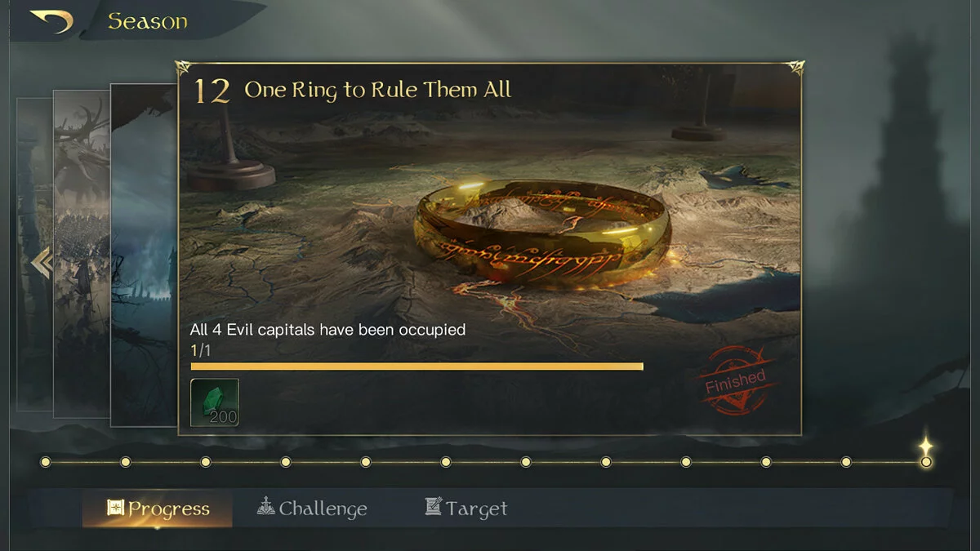Select the sixth timeline node
The width and height of the screenshot is (980, 551).
(446, 462)
